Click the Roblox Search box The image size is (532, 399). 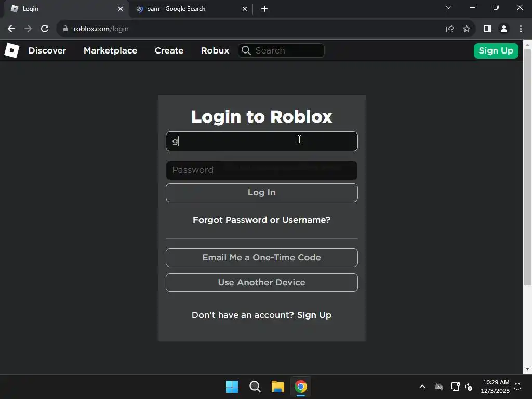pyautogui.click(x=281, y=50)
